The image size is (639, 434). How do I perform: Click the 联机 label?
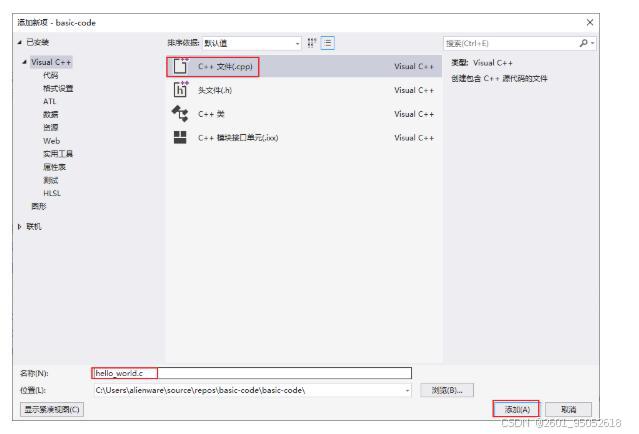34,227
